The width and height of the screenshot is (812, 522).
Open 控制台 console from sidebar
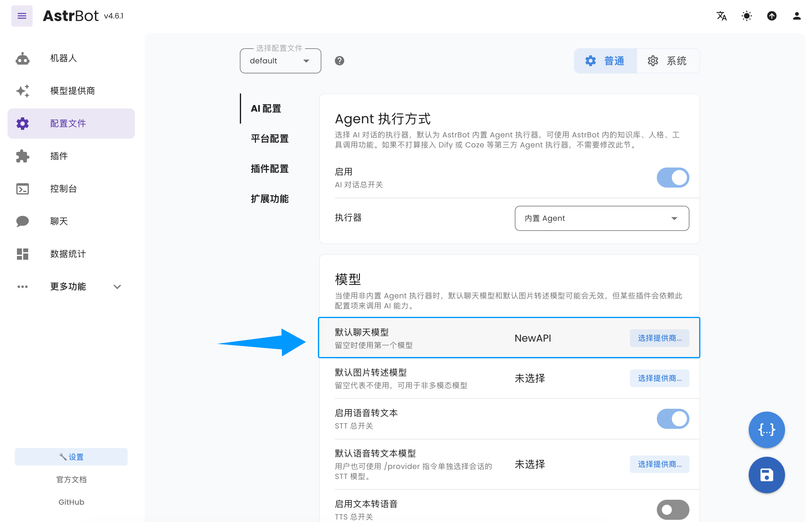point(63,189)
